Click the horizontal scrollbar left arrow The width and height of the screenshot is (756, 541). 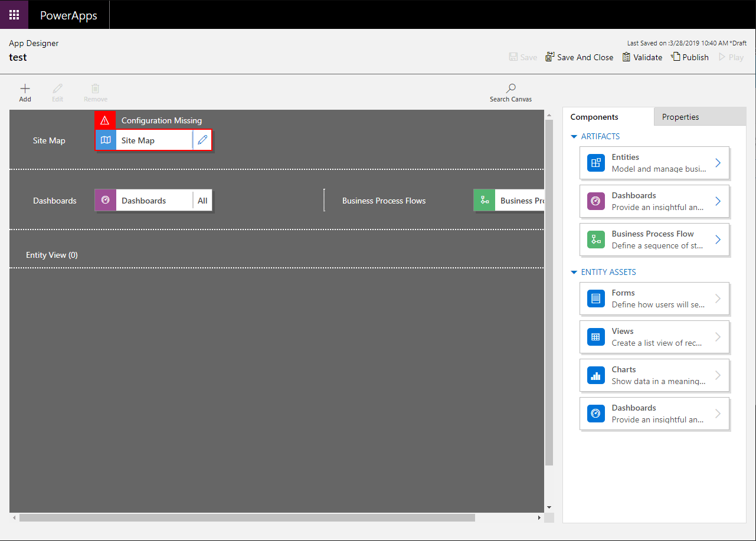point(14,517)
